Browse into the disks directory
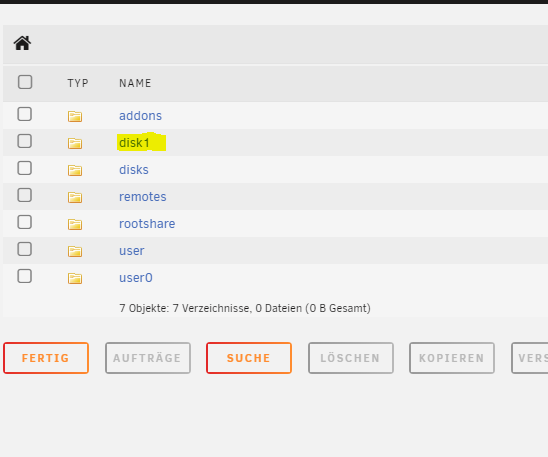548x457 pixels. 134,170
